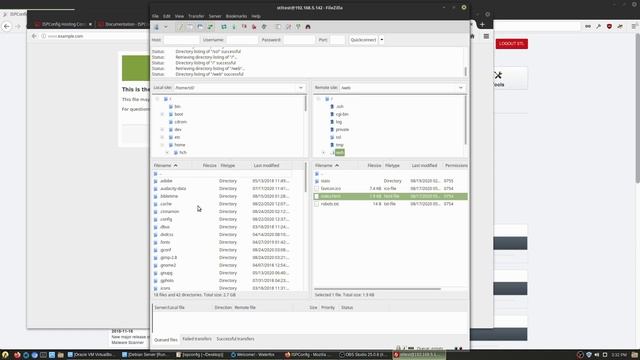Click the Quickconnect button
The height and width of the screenshot is (360, 640).
[x=363, y=40]
